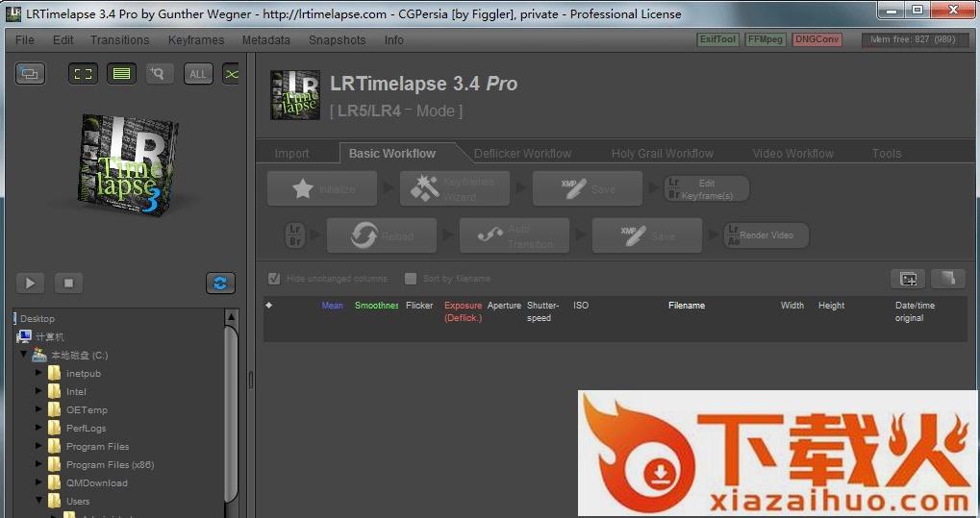Viewport: 980px width, 518px height.
Task: Expand the QMDownload folder
Action: pos(38,481)
